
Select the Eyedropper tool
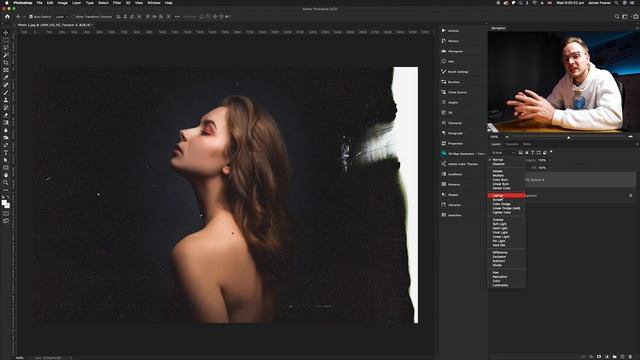coord(6,78)
